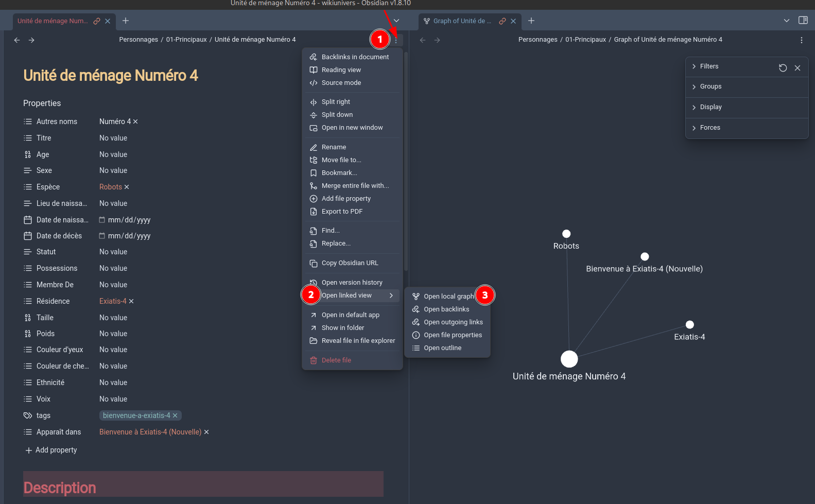
Task: Navigate back in the left note pane
Action: coord(17,40)
